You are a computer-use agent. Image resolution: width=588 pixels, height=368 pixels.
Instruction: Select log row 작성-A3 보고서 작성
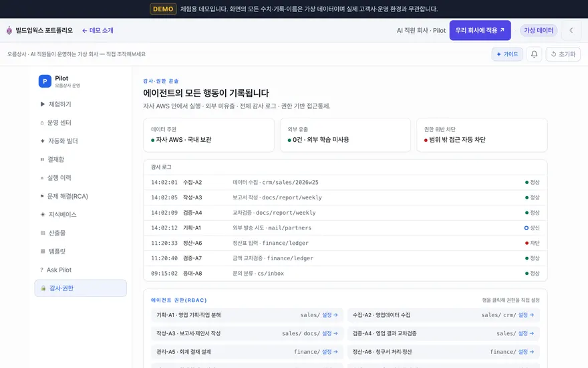click(345, 197)
